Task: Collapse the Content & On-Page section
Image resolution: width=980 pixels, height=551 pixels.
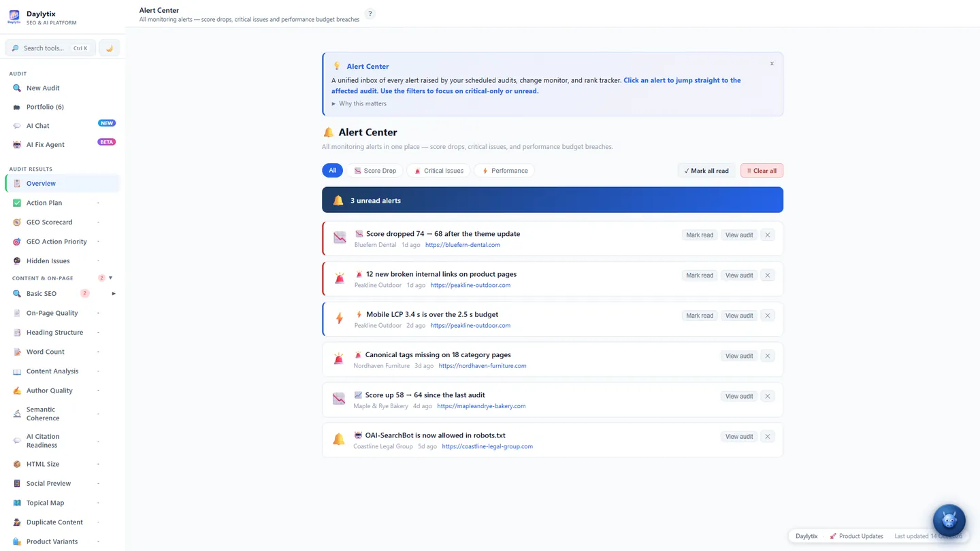Action: pyautogui.click(x=111, y=278)
